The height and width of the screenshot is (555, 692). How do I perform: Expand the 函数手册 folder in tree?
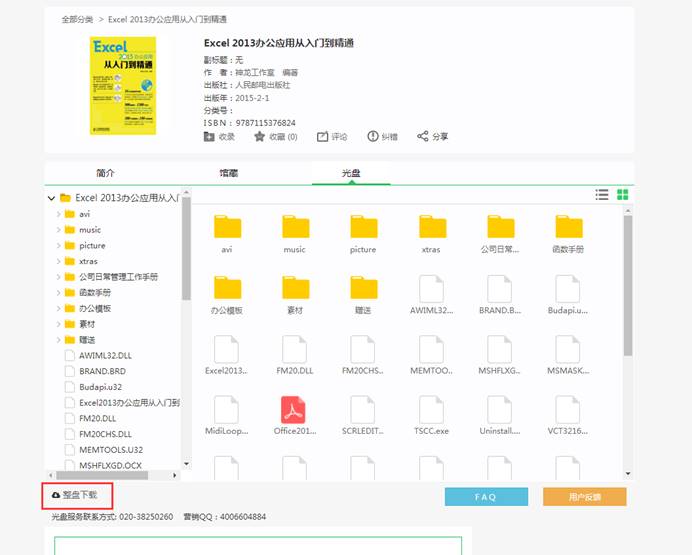[59, 292]
